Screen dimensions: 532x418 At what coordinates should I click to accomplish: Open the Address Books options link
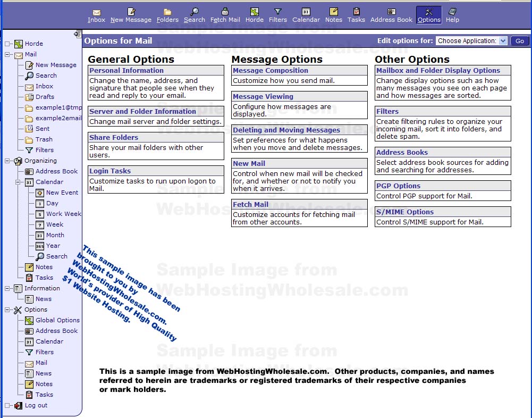[402, 153]
